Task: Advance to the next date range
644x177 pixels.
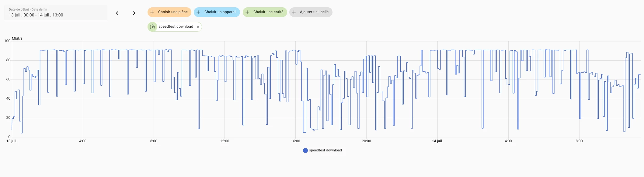Action: 134,13
